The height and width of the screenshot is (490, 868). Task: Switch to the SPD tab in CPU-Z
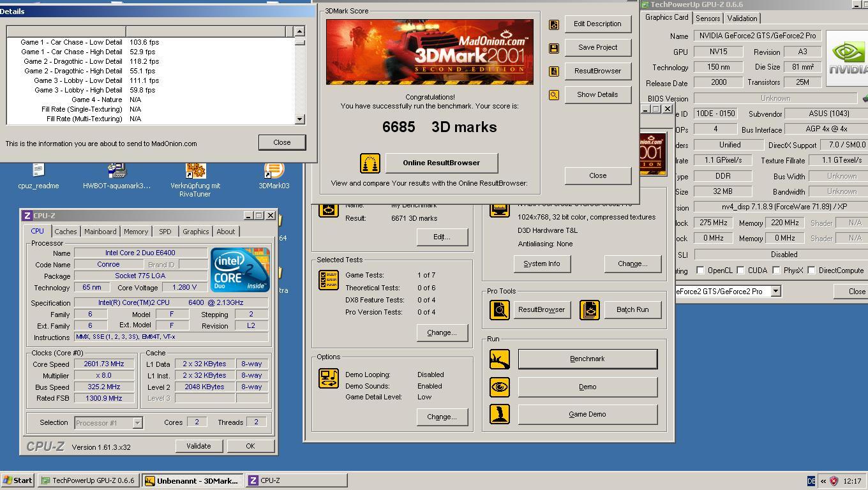165,232
